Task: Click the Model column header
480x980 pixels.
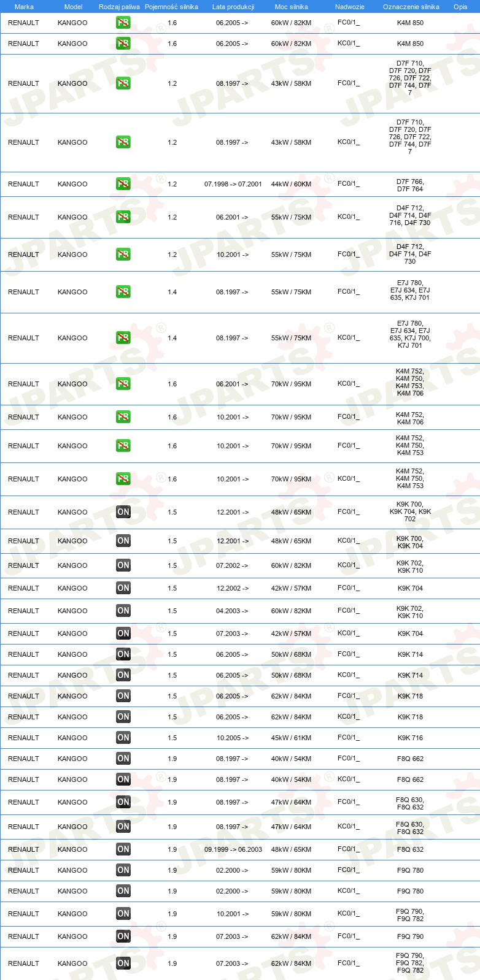Action: [x=73, y=7]
